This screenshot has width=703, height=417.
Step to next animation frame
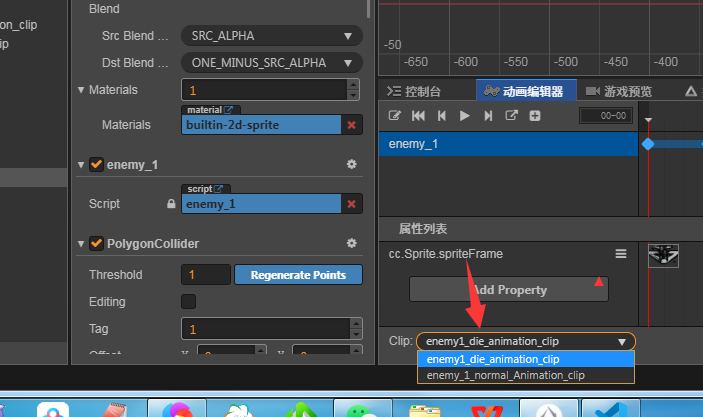coord(488,116)
